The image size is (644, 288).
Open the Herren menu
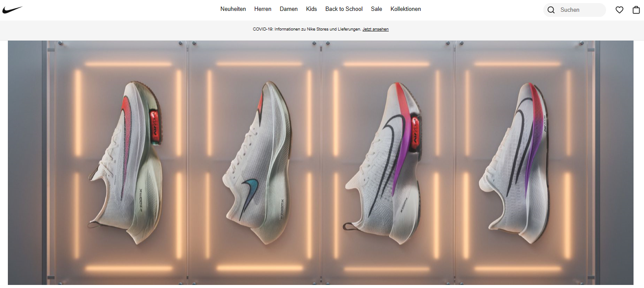[263, 9]
